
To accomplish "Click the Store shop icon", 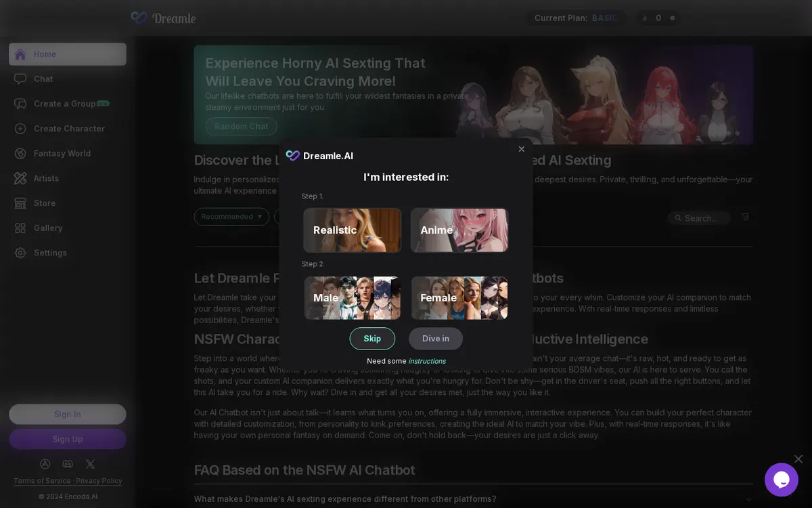I will coord(20,203).
